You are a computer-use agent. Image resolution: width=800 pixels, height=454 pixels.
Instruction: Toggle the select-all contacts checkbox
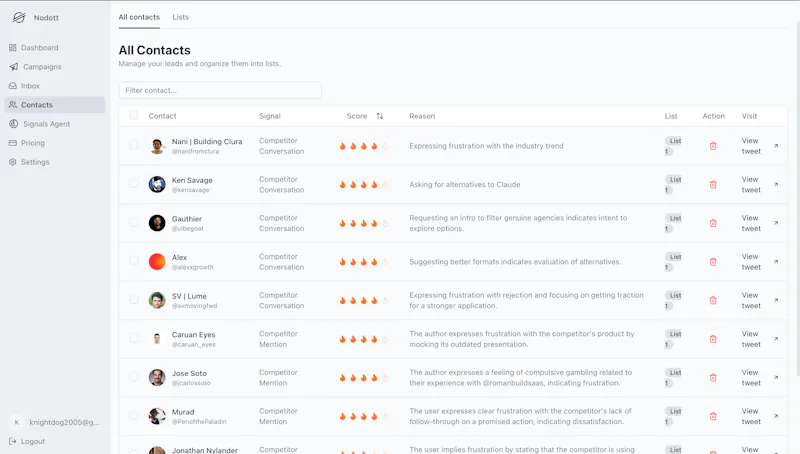(134, 115)
